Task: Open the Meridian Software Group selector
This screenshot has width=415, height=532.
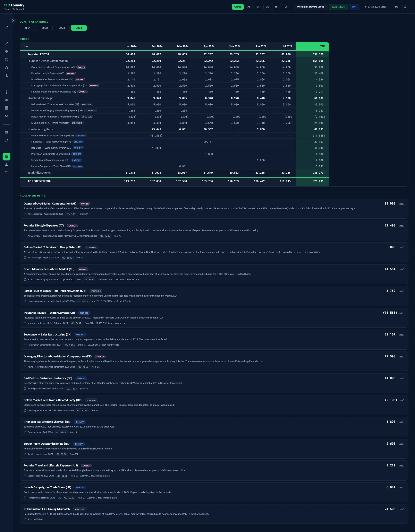Action: pos(310,7)
